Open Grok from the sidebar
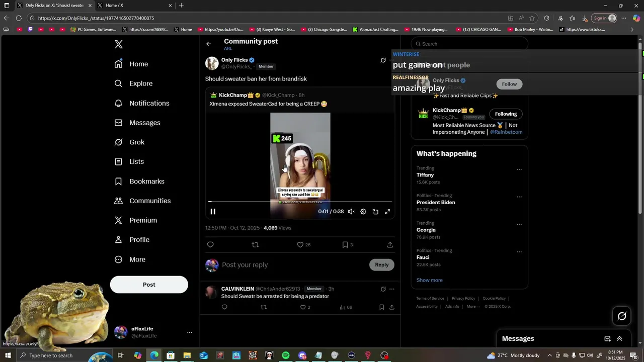This screenshot has height=362, width=644. [129, 142]
